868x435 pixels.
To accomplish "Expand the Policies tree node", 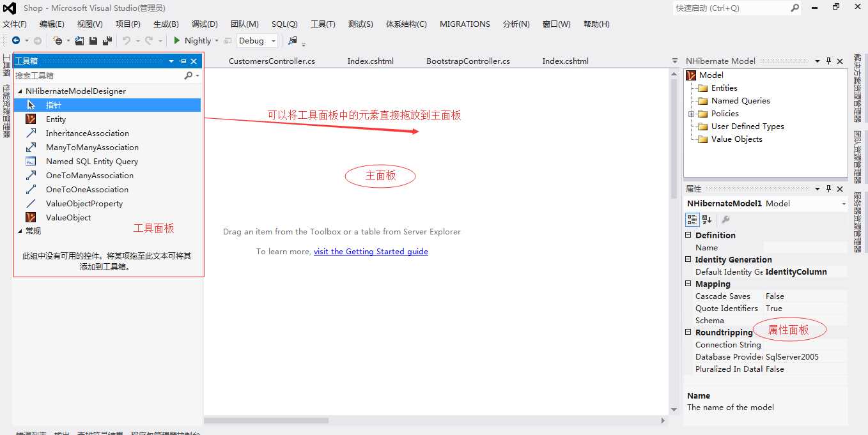I will [x=691, y=114].
